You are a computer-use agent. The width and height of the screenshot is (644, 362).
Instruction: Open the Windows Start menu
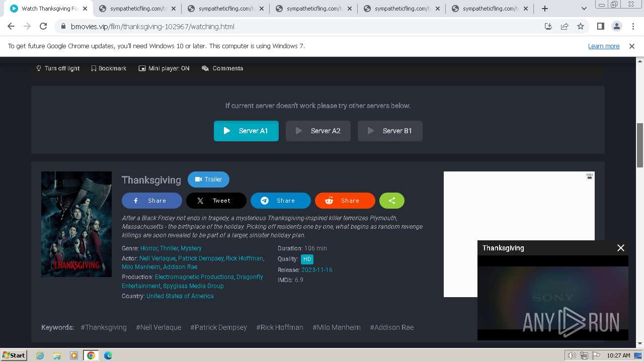click(14, 355)
